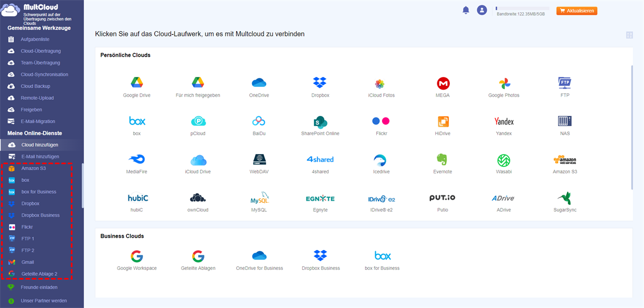Viewport: 644px width, 308px height.
Task: Select iCloud Drive
Action: tap(198, 164)
